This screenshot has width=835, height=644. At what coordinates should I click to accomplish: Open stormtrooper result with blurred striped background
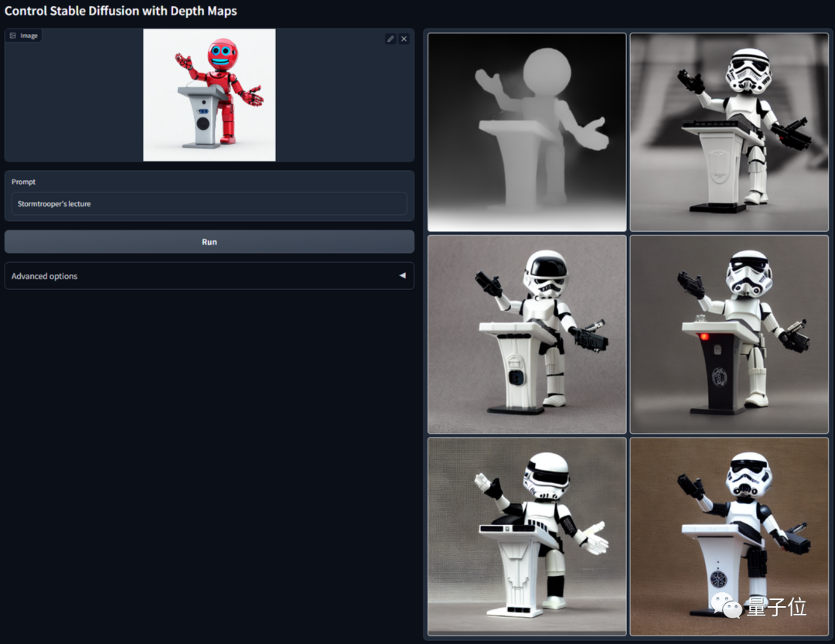tap(729, 132)
